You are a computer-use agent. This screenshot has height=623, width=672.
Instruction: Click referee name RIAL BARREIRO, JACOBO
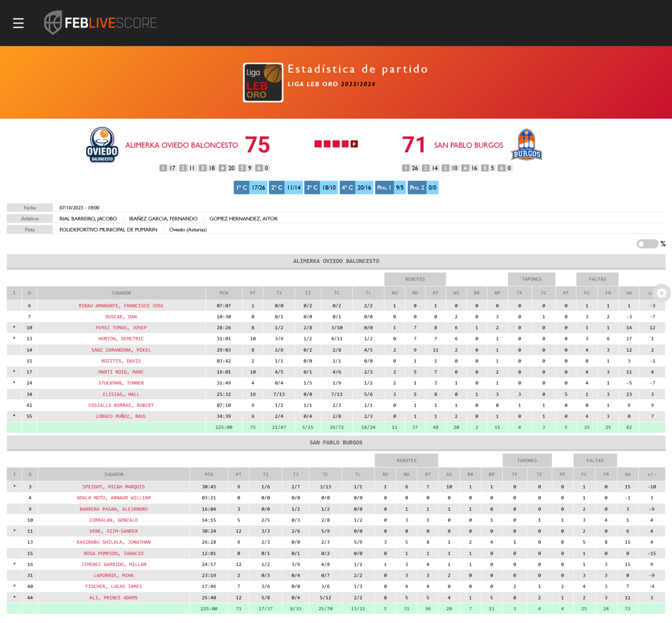coord(88,218)
